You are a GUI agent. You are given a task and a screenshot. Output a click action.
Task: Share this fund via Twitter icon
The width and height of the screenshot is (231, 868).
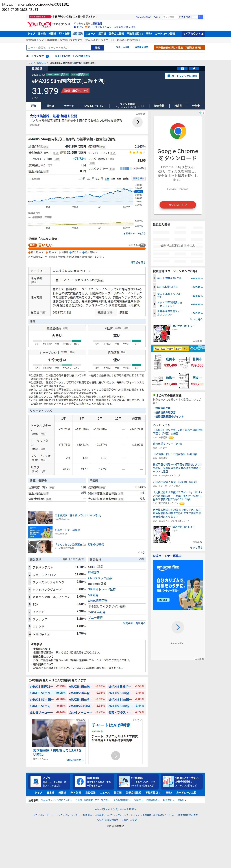pos(194,68)
